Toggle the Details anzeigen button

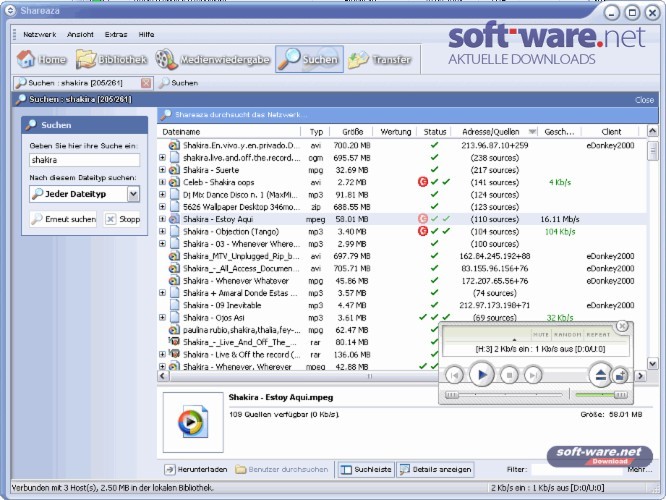click(435, 469)
